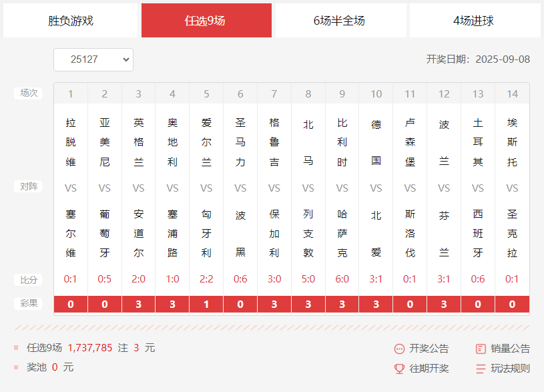Screen dimensions: 544x392
Task: Click the list icon beside 玩法规则
Action: point(479,369)
